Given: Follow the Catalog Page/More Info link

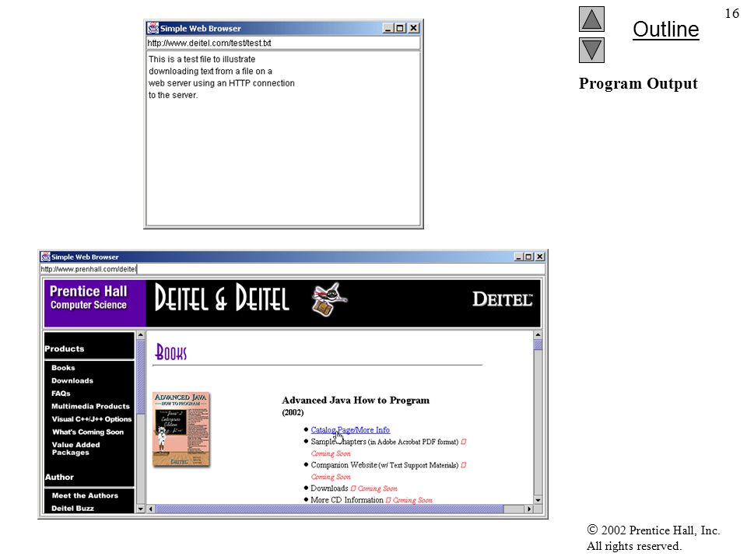Looking at the screenshot, I should point(350,430).
